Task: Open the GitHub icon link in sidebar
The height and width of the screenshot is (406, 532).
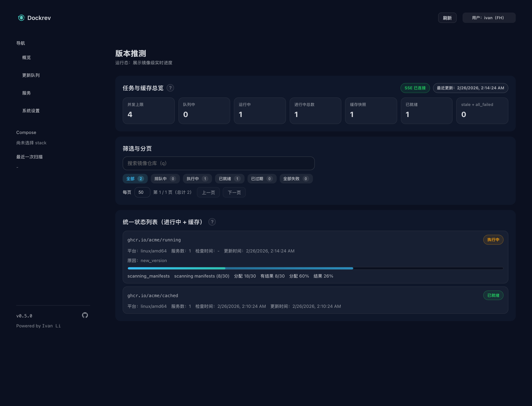Action: pyautogui.click(x=85, y=315)
